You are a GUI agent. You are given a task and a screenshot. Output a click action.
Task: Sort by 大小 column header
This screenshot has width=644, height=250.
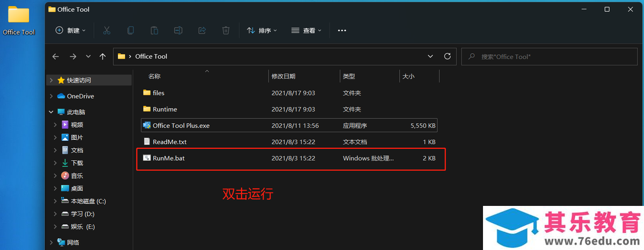tap(408, 76)
